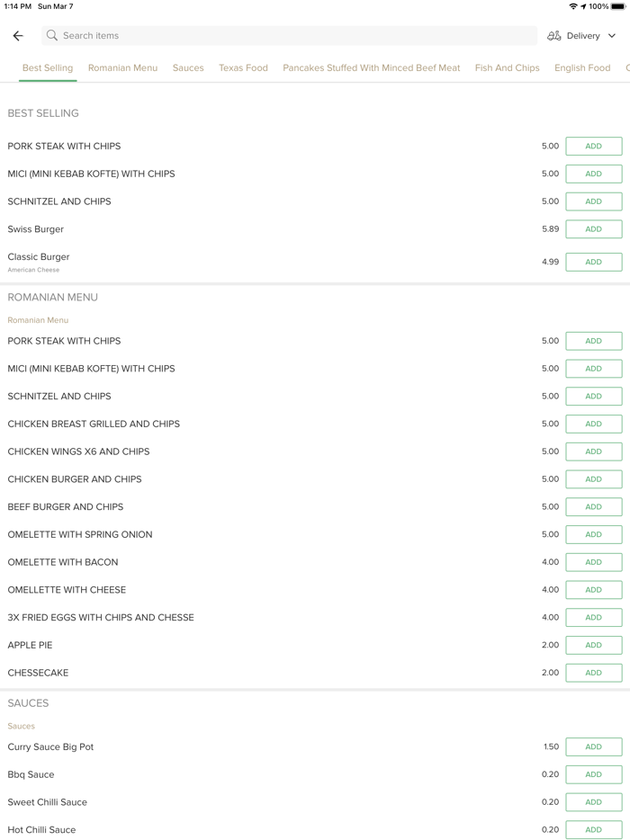Go to Fish And Chips tab

pyautogui.click(x=507, y=67)
